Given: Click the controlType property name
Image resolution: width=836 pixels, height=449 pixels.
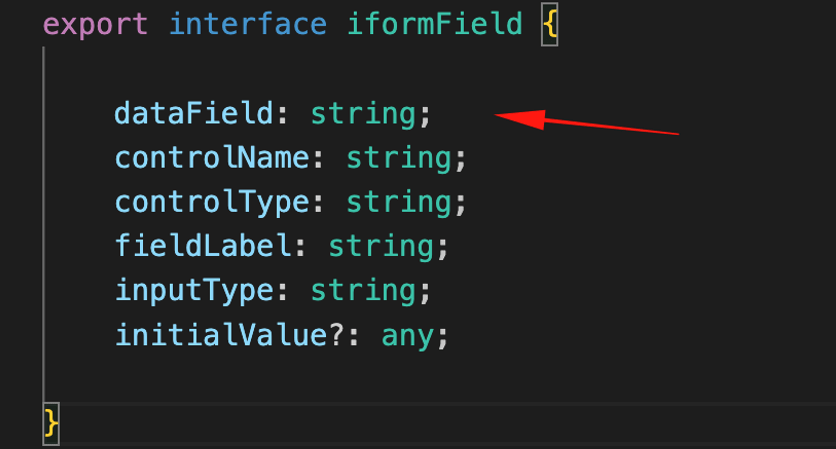Looking at the screenshot, I should click(x=212, y=203).
